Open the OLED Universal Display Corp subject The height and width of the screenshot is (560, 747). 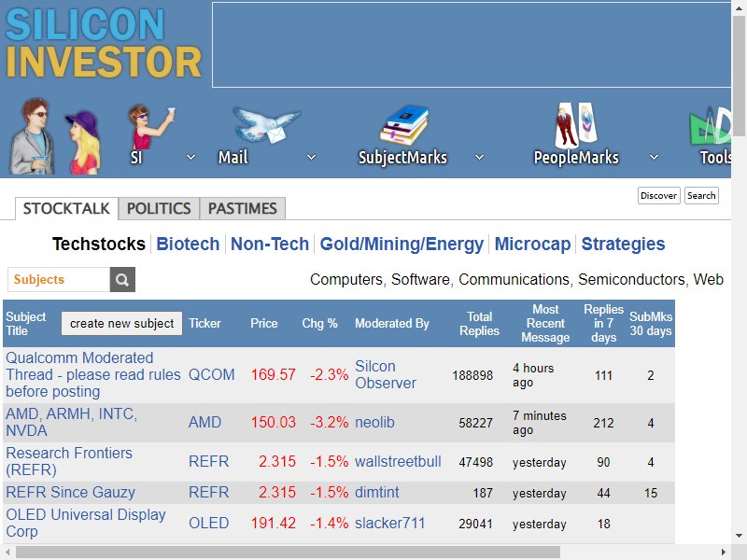(x=86, y=523)
